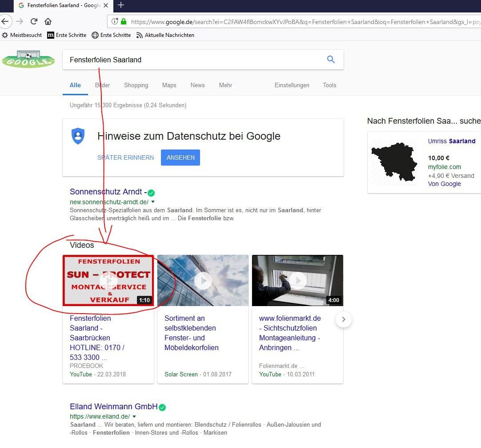Click SPÄTER ERINNERN
The image size is (481, 448).
coord(125,157)
